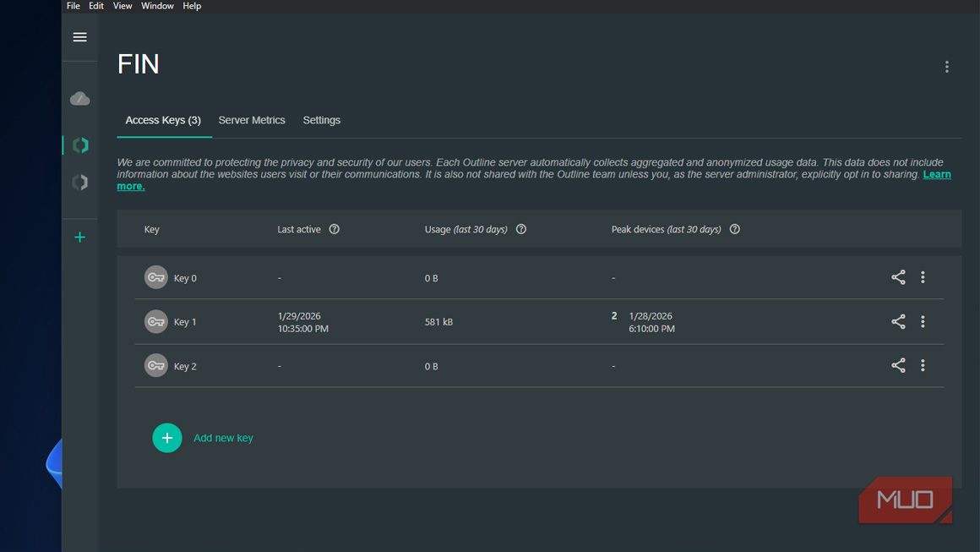Click the Key 2 key icon

[x=155, y=365]
